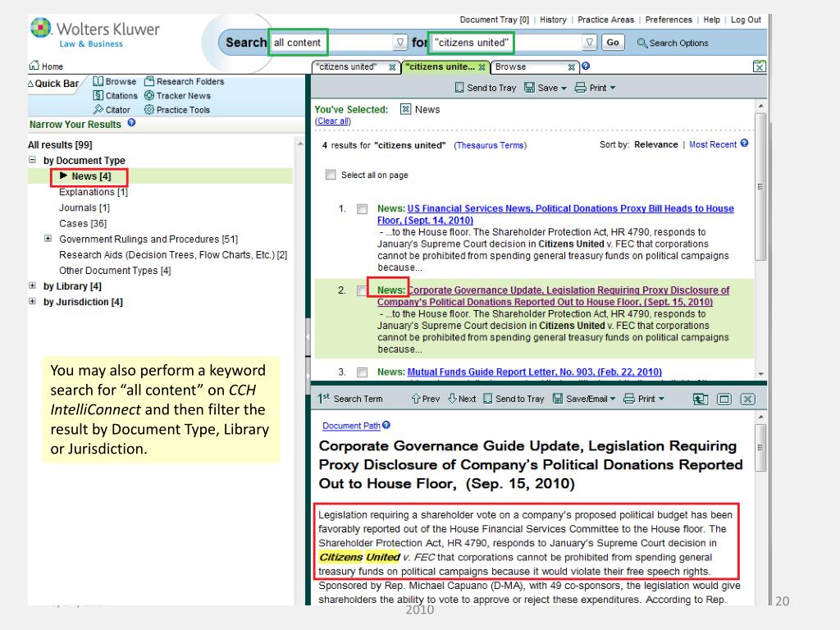The height and width of the screenshot is (630, 840).
Task: Go to previous search term (Prev)
Action: (x=426, y=399)
